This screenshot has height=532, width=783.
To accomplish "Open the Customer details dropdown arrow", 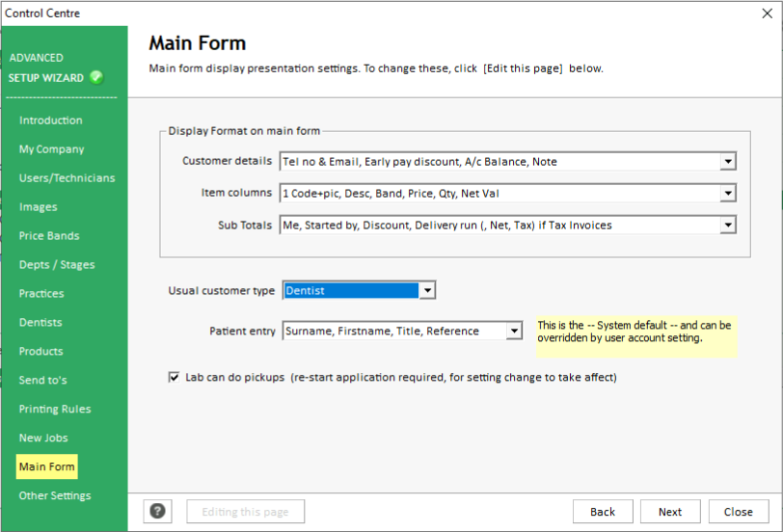I will pyautogui.click(x=728, y=161).
